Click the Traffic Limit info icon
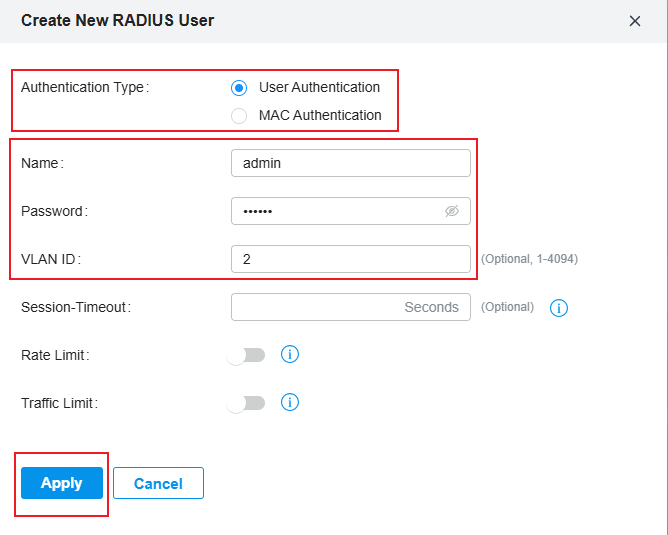 click(x=290, y=402)
